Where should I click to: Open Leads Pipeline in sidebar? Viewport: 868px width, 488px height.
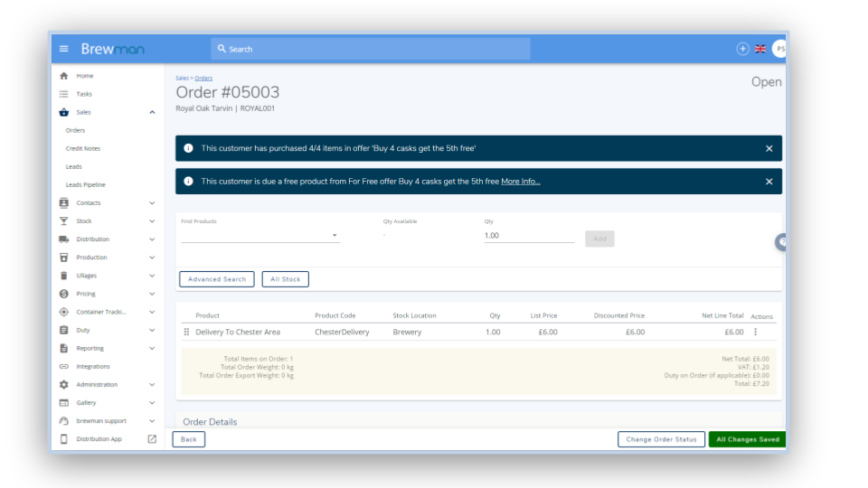85,184
